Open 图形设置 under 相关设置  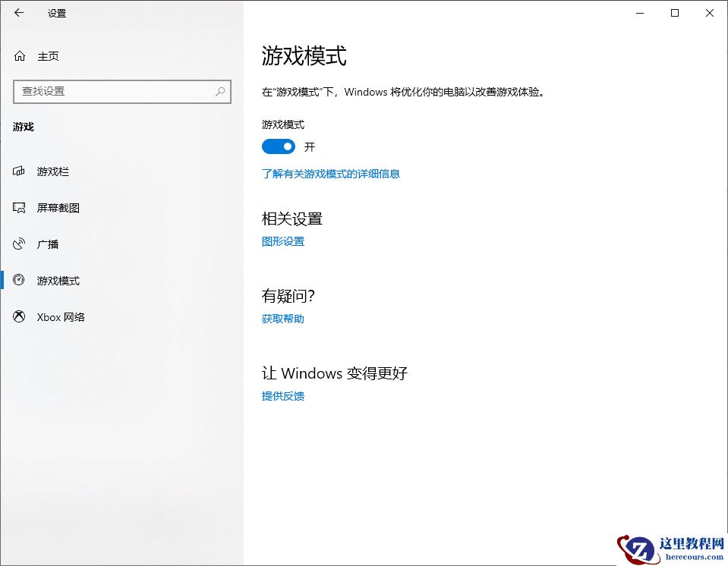click(282, 241)
